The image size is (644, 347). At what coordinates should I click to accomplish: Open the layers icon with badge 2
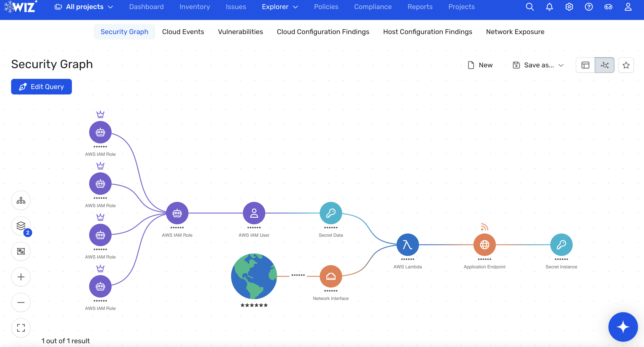(x=21, y=226)
